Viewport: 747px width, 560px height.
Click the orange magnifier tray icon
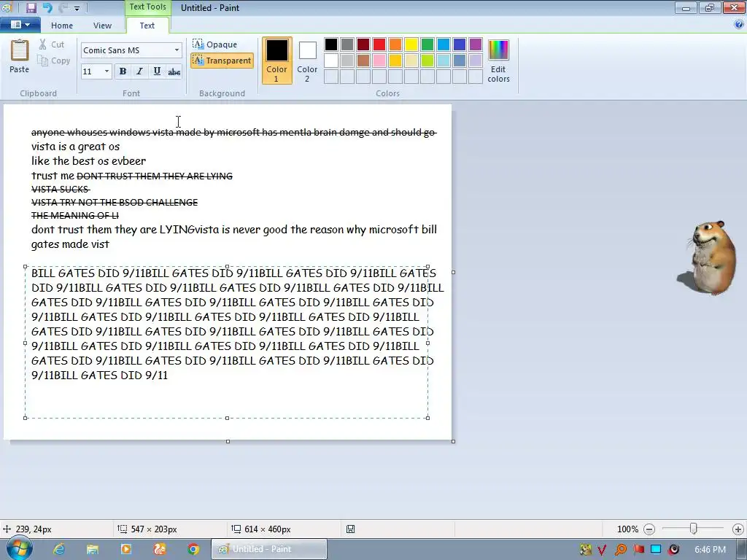point(620,550)
